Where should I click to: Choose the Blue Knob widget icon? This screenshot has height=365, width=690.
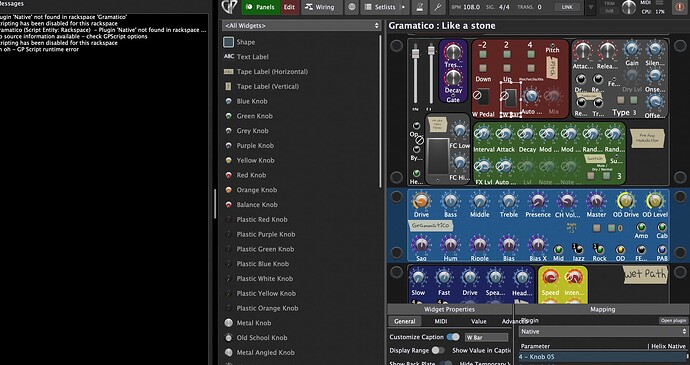[228, 101]
